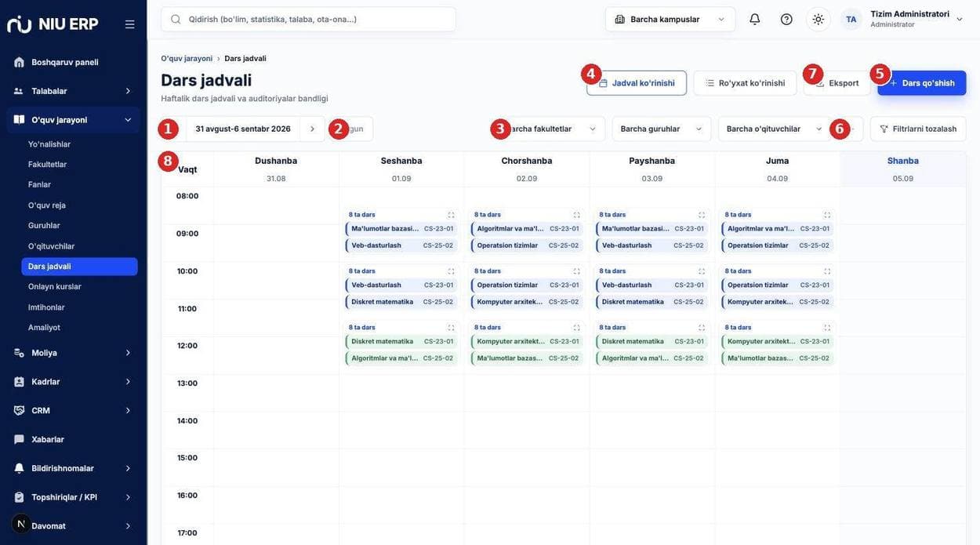Viewport: 980px width, 545px height.
Task: Expand the Kadrlar sidebar section
Action: [x=73, y=382]
